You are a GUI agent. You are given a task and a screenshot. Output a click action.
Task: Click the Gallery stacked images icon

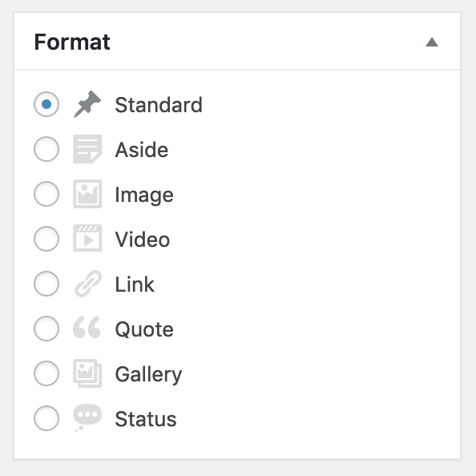87,373
